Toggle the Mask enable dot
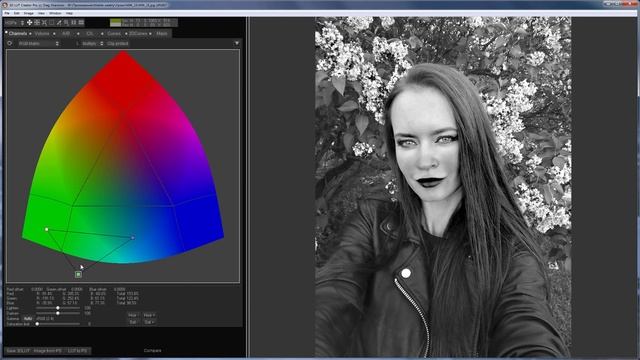This screenshot has width=640, height=360. 150,33
